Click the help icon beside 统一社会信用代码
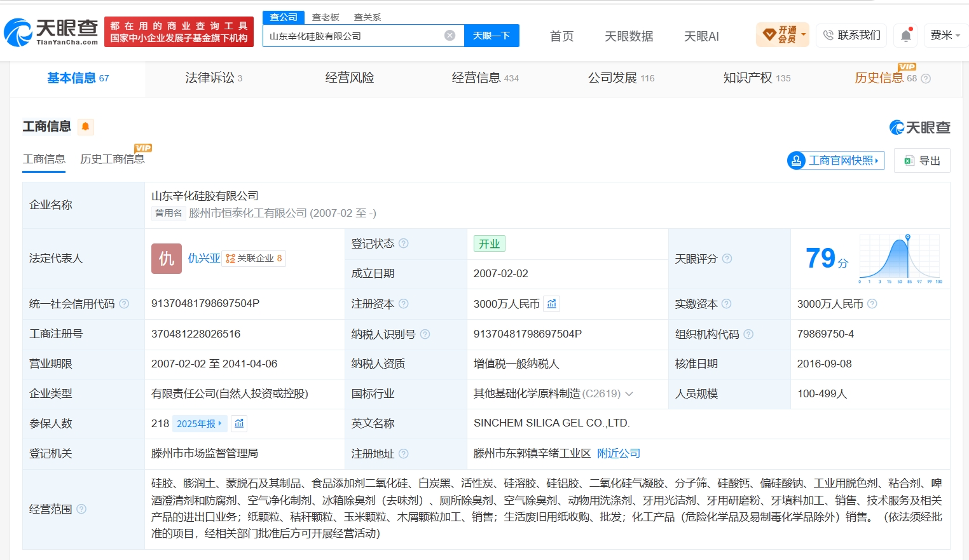Screen dimensions: 969x560 [124, 304]
